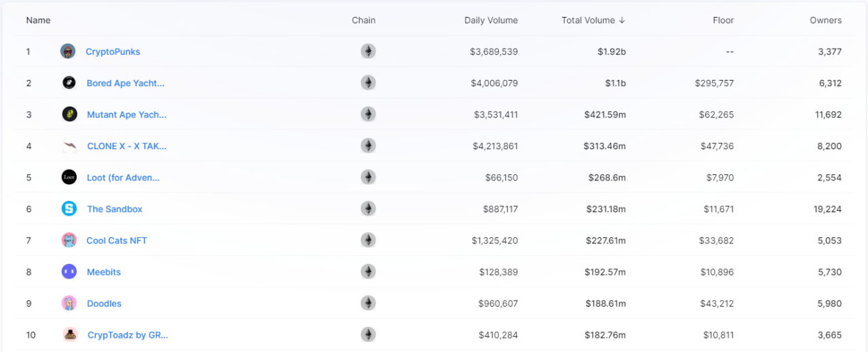Click the Ethereum chain icon for Doodles

click(x=368, y=303)
